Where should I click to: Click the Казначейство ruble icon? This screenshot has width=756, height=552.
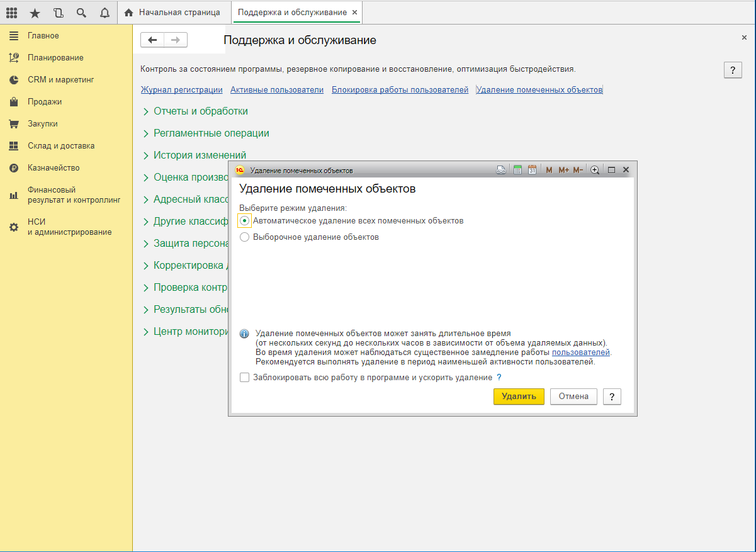14,168
